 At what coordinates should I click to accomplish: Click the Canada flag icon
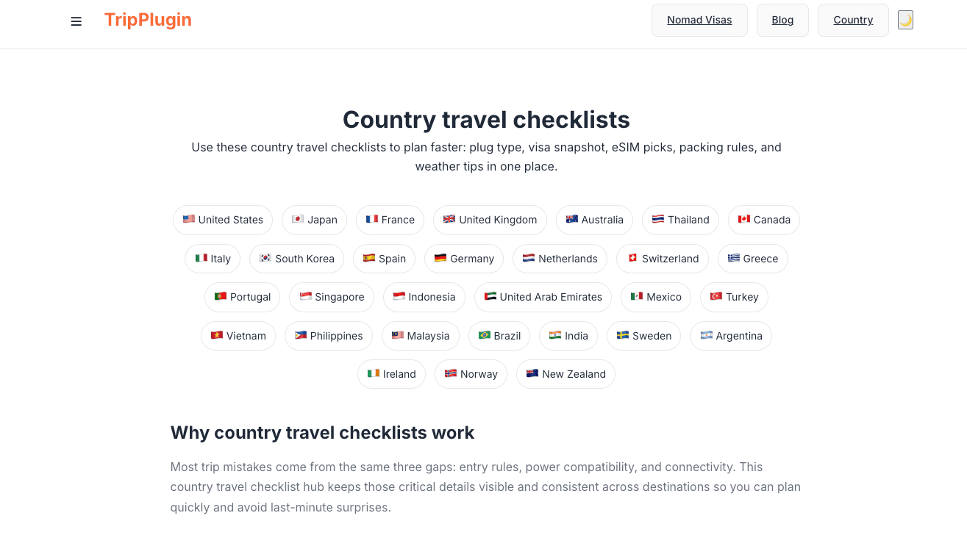(x=743, y=220)
